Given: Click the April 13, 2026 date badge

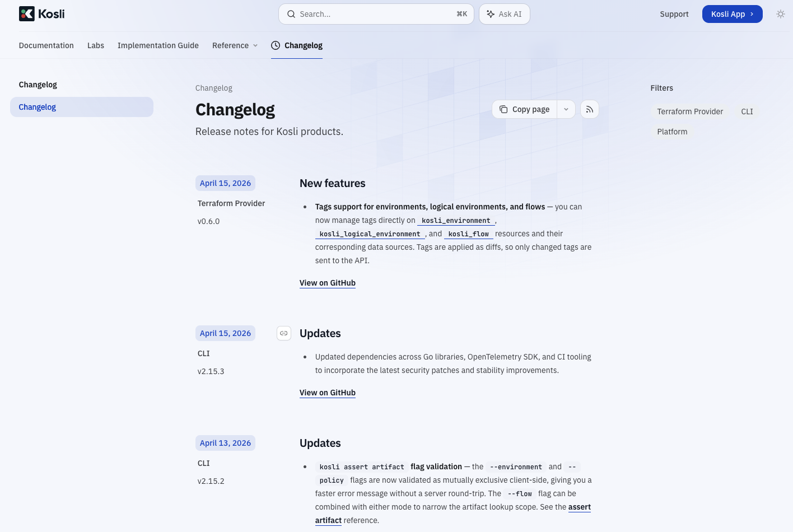Looking at the screenshot, I should (x=225, y=442).
